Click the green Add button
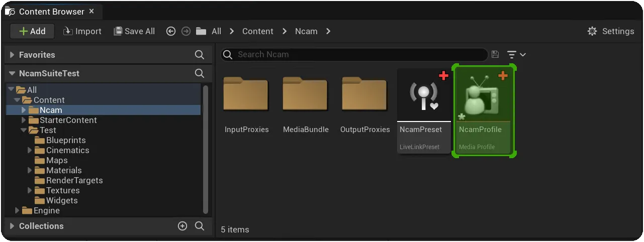The image size is (644, 242). pos(33,31)
